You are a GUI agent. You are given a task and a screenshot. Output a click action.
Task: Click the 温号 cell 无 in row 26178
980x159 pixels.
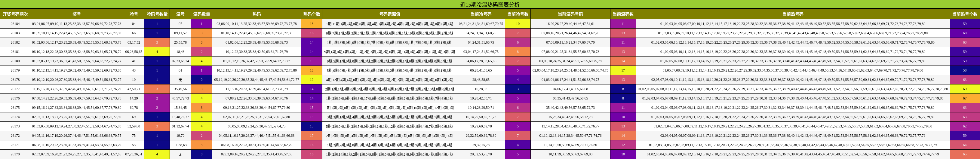pos(180,79)
